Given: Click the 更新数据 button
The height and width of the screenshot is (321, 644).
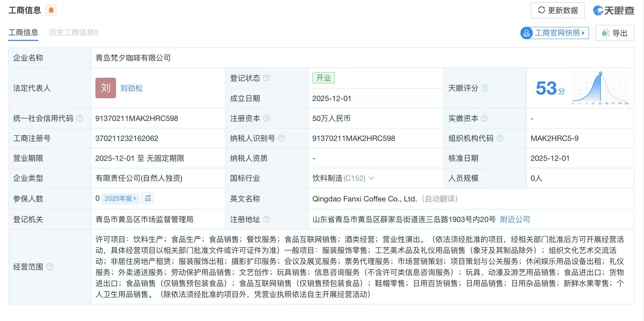Looking at the screenshot, I should point(557,10).
